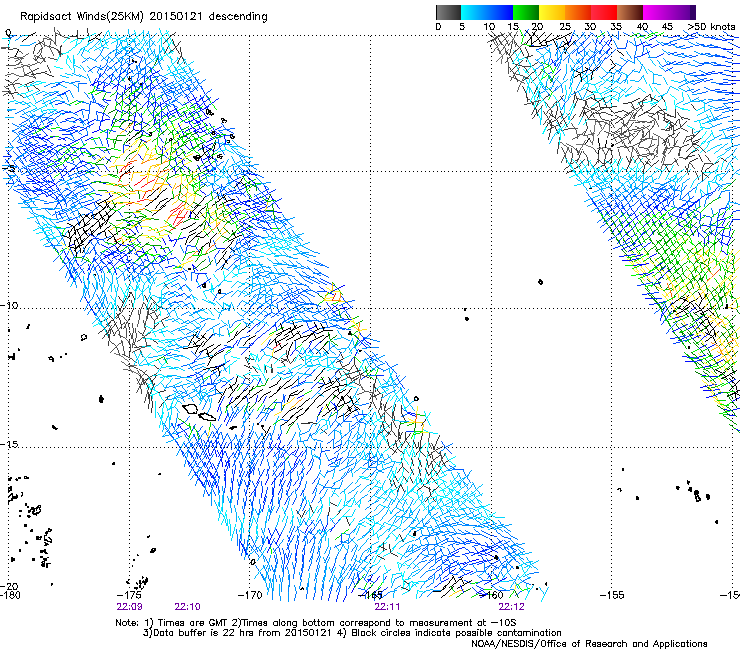Screen dimensions: 740x650
Task: Click the '22:10' swath time label
Action: (x=187, y=607)
